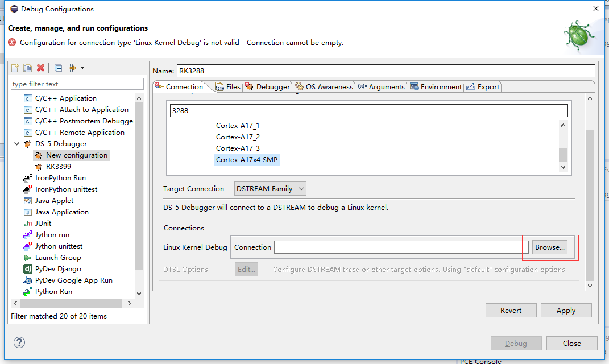
Task: Open the Target Connection DSTREAM Family dropdown
Action: [x=270, y=188]
